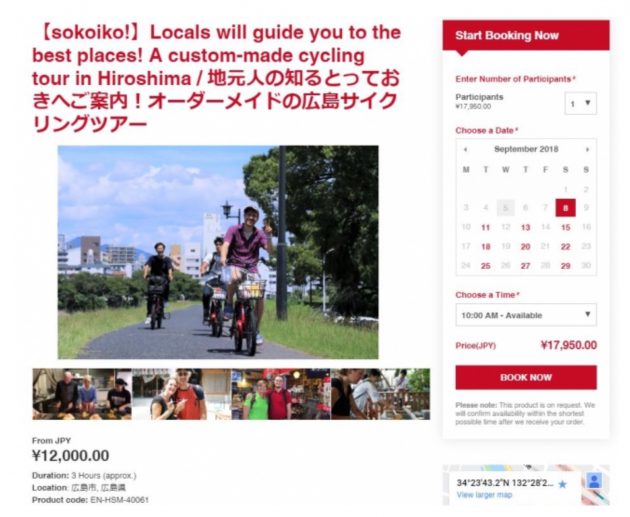Open thumbnail of couple in red shirt
Screen dimensions: 630x517
[x=182, y=394]
